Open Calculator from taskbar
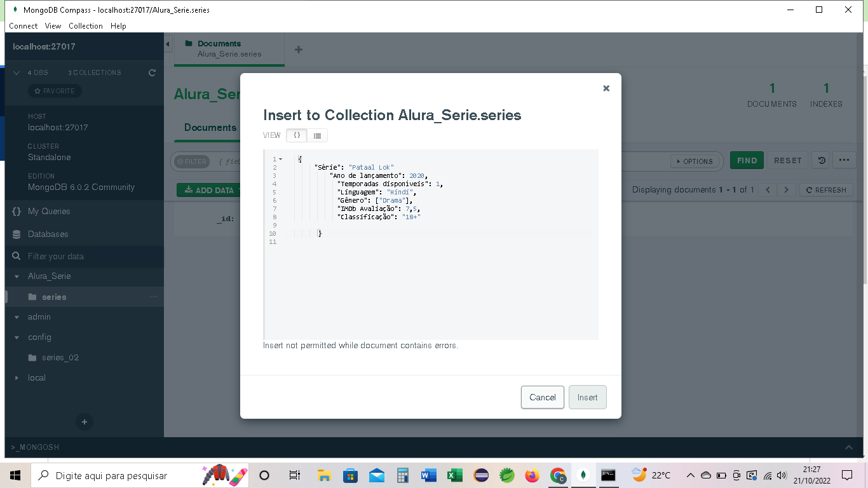This screenshot has width=868, height=488. point(402,475)
